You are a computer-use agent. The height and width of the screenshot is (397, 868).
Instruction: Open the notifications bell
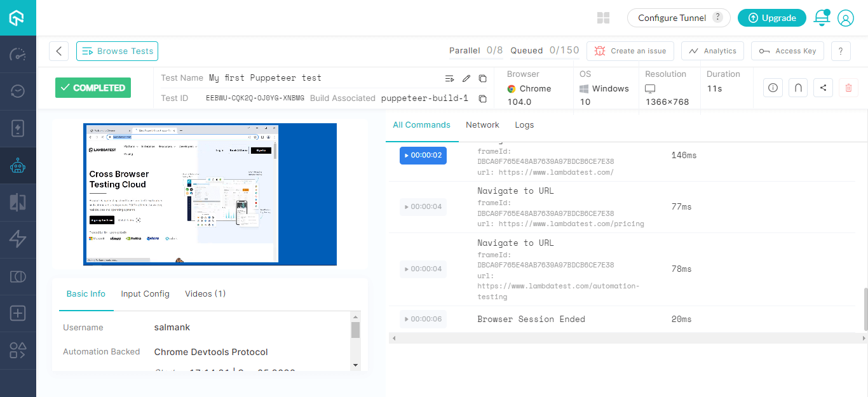tap(822, 18)
